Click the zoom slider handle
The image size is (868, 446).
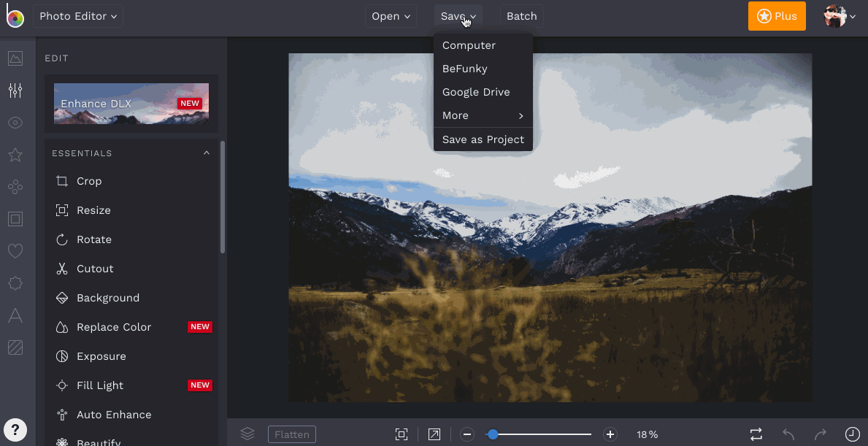[x=493, y=434]
